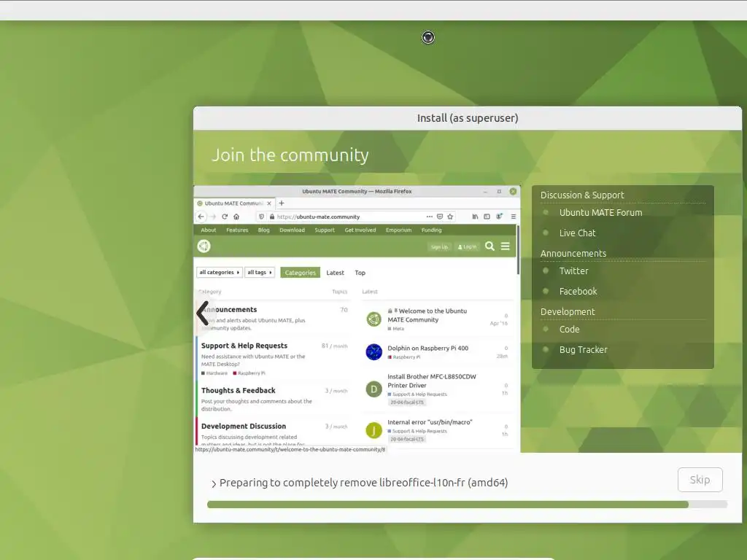
Task: Open the Firefox hamburger menu in the screenshot
Action: click(x=513, y=217)
